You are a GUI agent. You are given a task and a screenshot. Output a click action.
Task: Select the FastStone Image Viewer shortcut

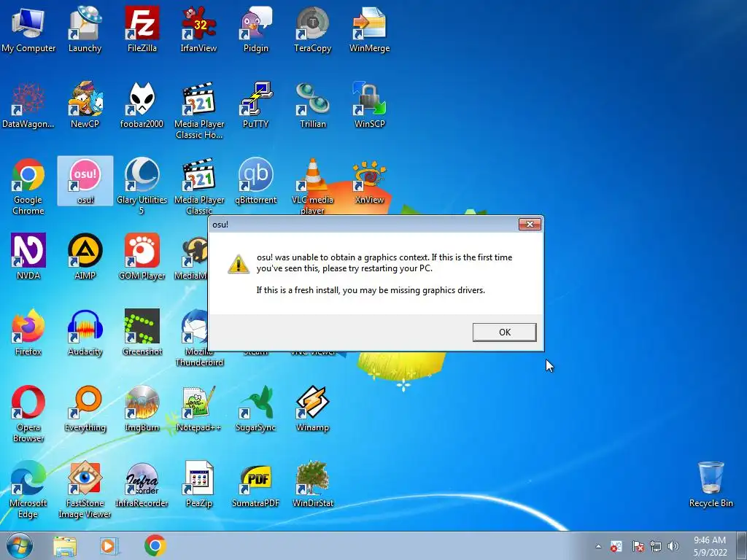85,489
